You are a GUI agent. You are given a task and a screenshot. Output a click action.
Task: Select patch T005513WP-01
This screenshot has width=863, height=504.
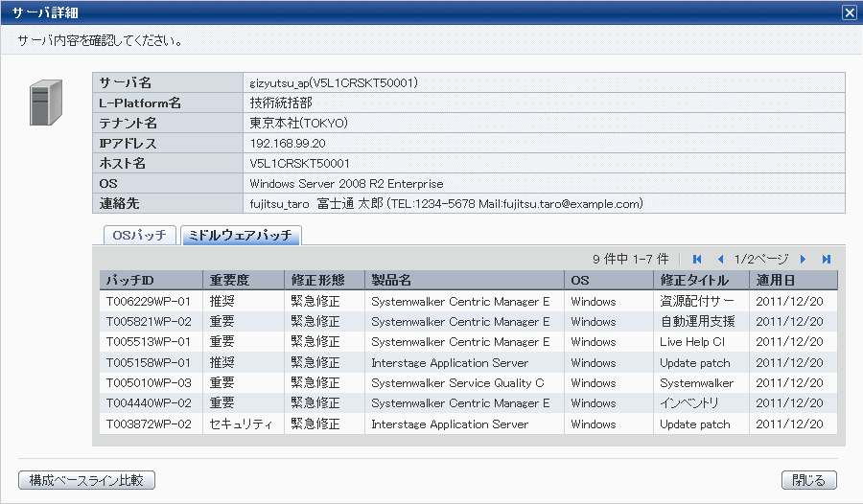pos(148,342)
